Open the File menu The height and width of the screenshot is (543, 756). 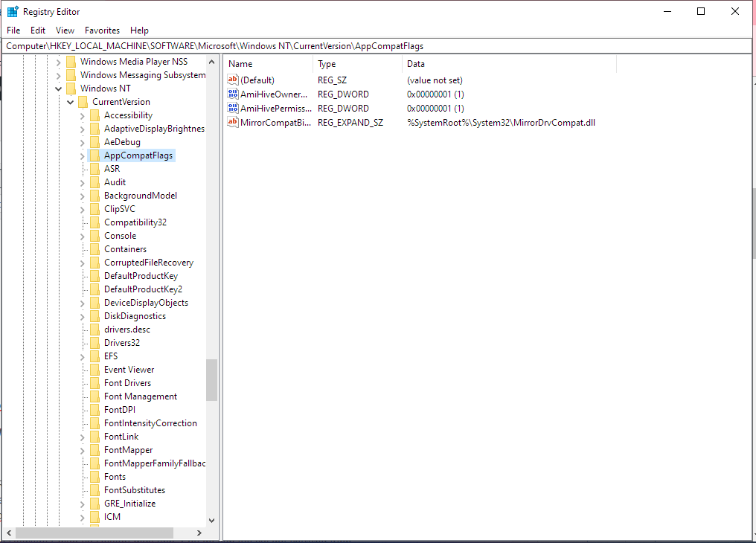(x=13, y=30)
